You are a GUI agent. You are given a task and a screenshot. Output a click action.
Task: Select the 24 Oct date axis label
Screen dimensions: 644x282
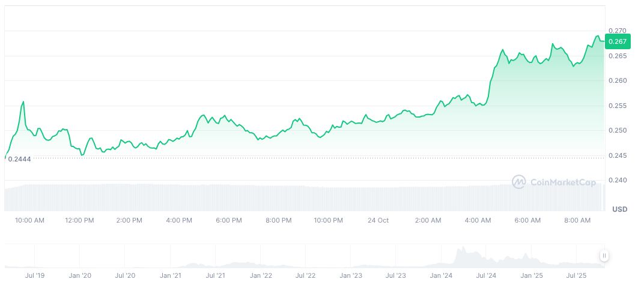(x=378, y=220)
